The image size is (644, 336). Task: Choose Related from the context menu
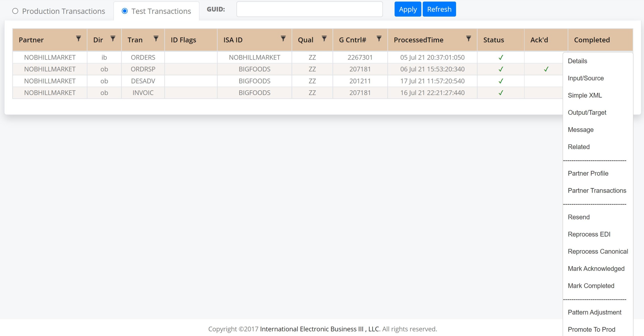[x=579, y=147]
